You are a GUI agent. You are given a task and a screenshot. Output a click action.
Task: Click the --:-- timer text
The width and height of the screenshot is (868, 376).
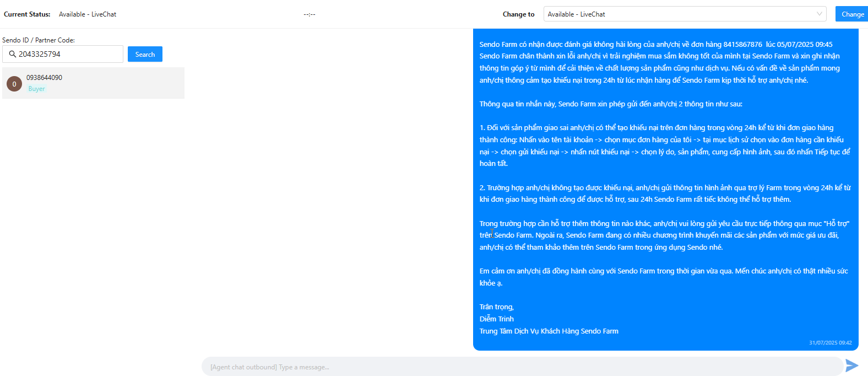pyautogui.click(x=310, y=14)
